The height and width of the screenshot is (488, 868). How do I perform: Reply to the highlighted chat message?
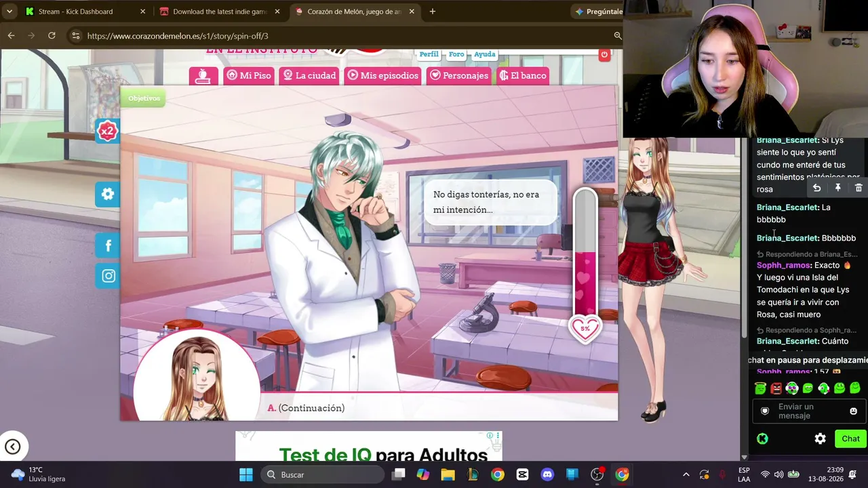click(817, 188)
